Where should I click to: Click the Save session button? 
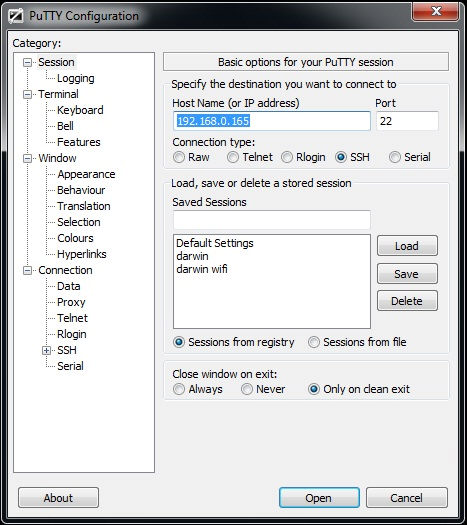(407, 274)
